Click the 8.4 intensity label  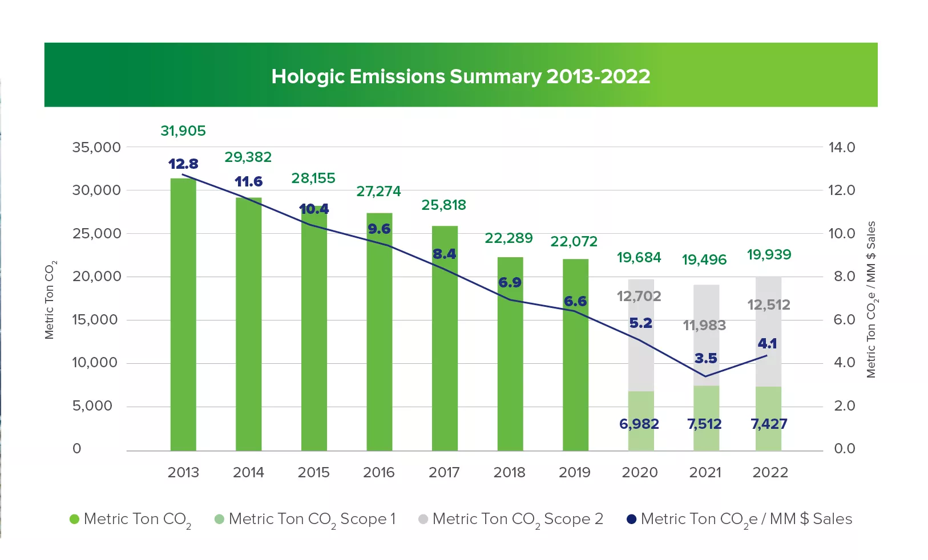445,254
